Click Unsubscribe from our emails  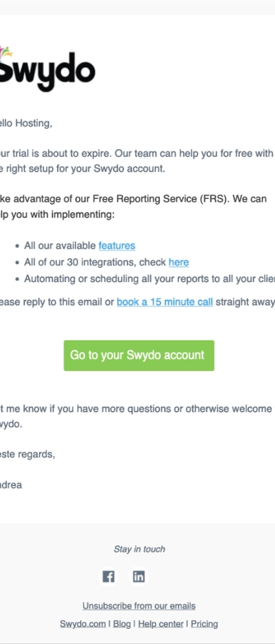click(139, 606)
